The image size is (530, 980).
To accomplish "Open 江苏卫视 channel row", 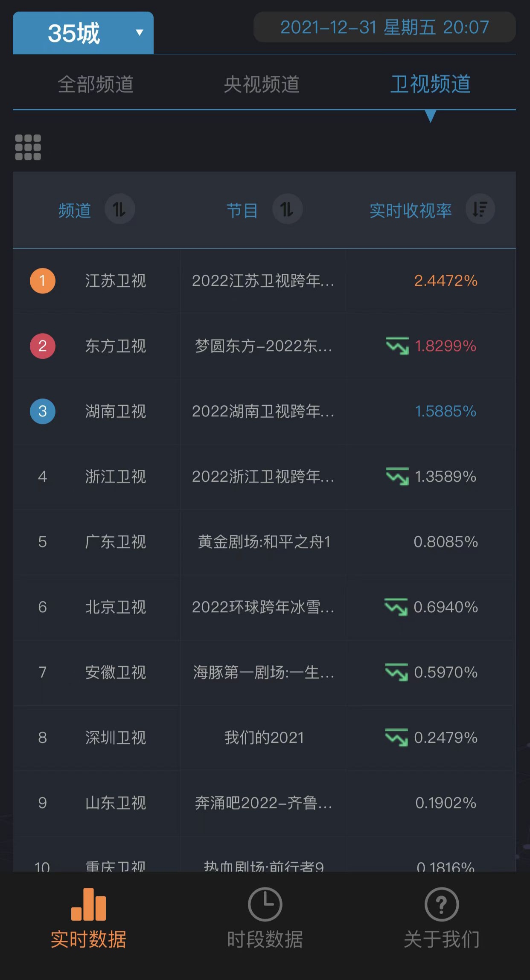I will pyautogui.click(x=116, y=281).
